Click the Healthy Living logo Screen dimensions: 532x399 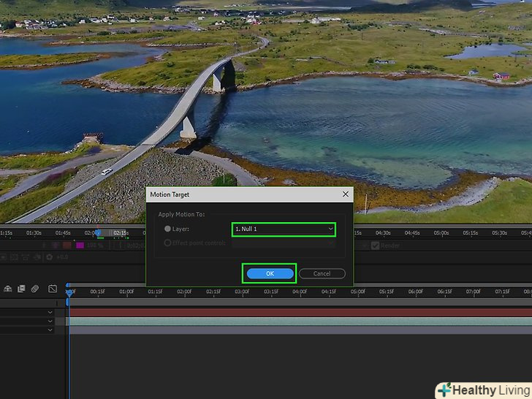click(482, 389)
